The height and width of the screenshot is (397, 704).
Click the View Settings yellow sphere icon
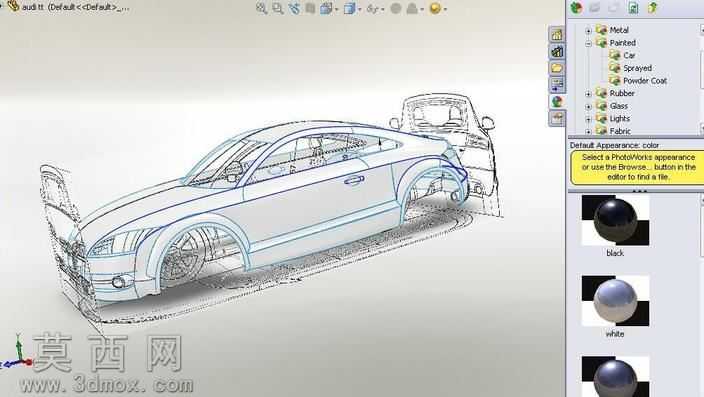click(435, 8)
